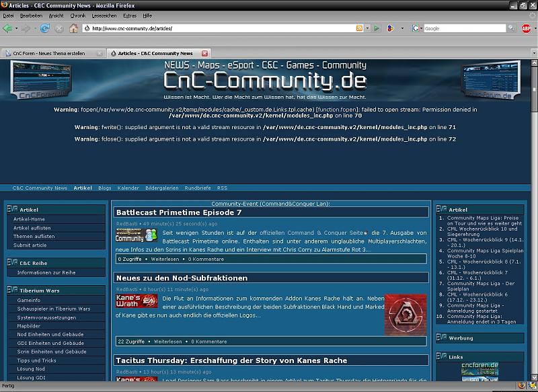538x392 pixels.
Task: Open the address bar history dropdown
Action: 367,28
